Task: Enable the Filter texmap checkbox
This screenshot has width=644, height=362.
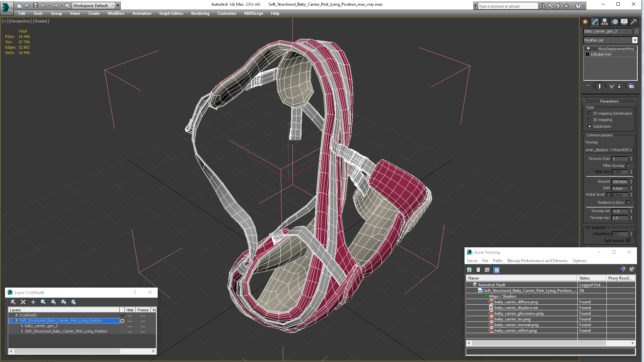Action: point(628,166)
